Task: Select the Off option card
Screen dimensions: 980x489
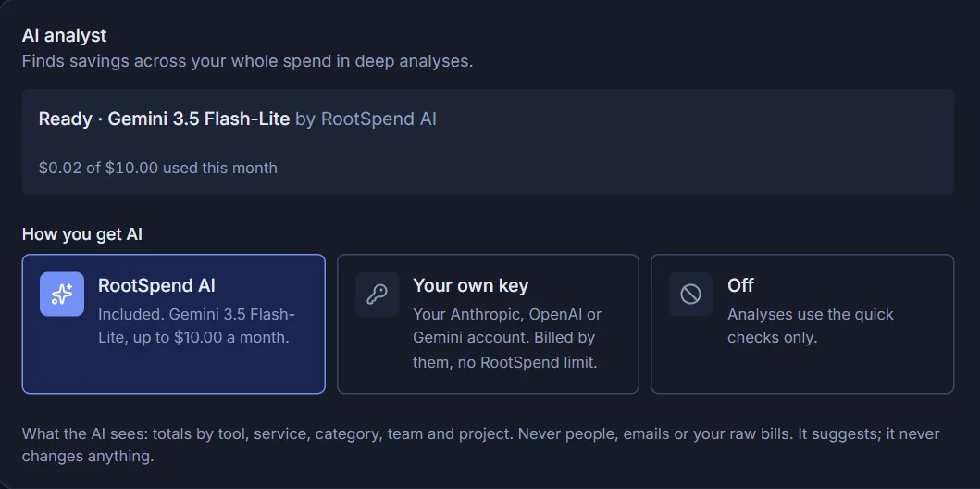Action: coord(802,324)
